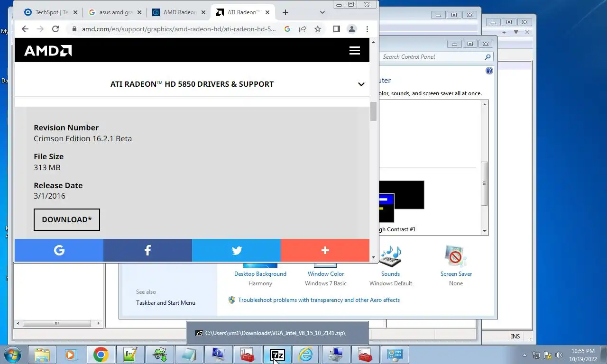Open Windows Start menu
Viewport: 607px width, 364px height.
click(13, 355)
